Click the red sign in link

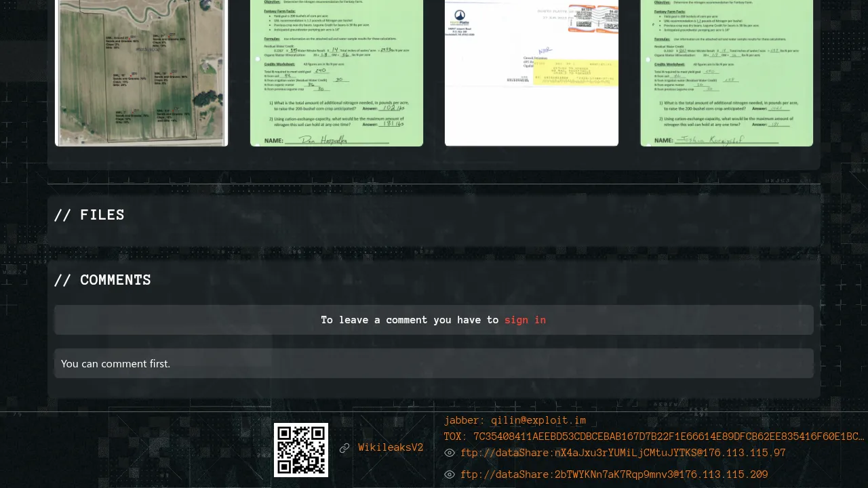525,320
